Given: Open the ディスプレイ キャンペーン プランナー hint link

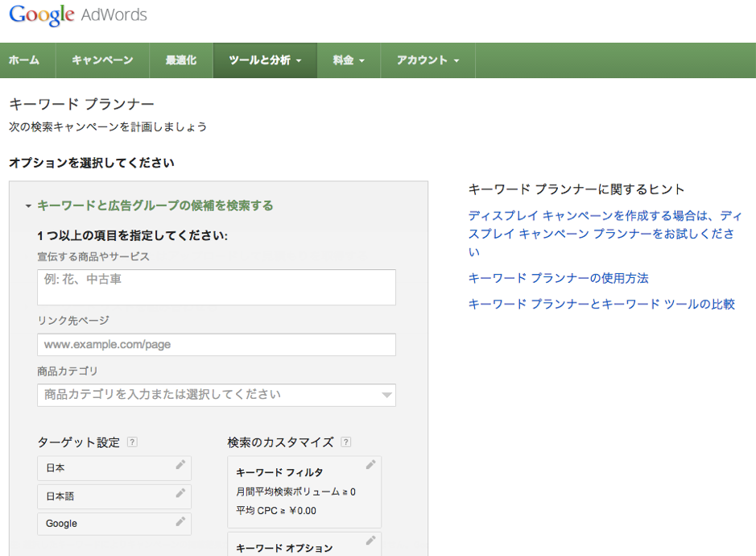Looking at the screenshot, I should click(605, 234).
